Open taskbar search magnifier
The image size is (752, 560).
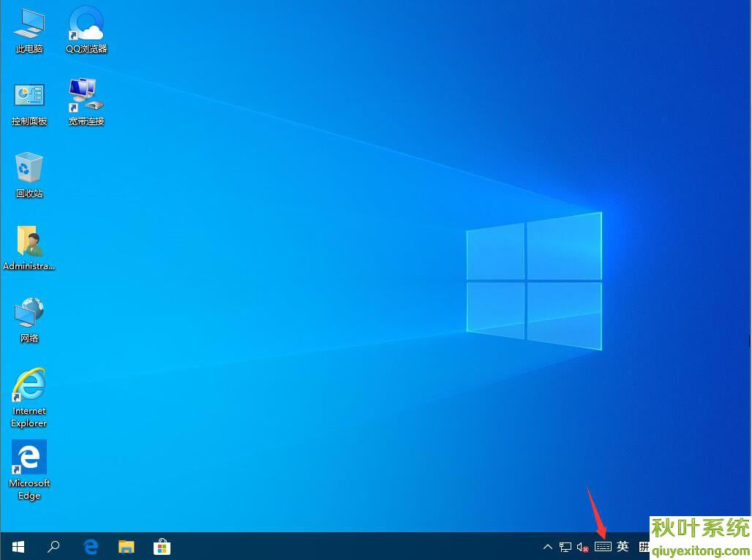pyautogui.click(x=53, y=547)
